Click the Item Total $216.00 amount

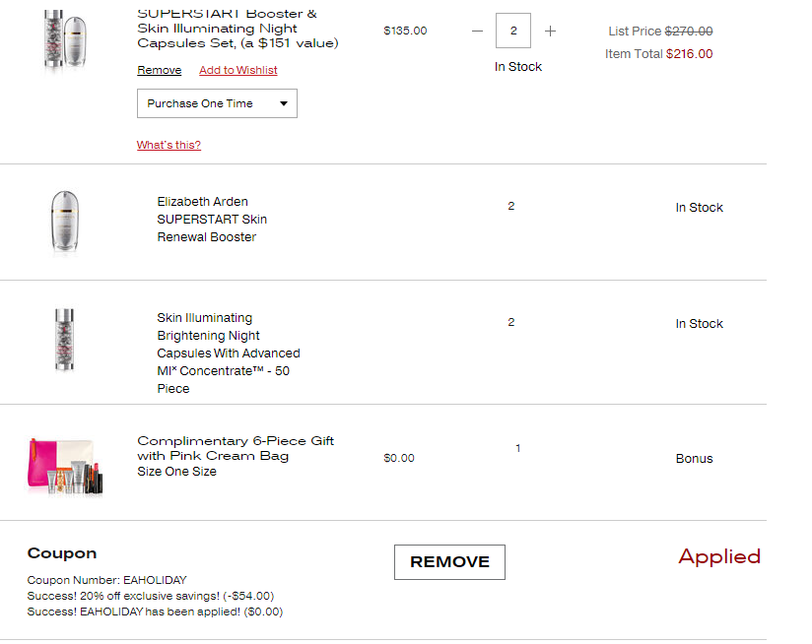689,54
